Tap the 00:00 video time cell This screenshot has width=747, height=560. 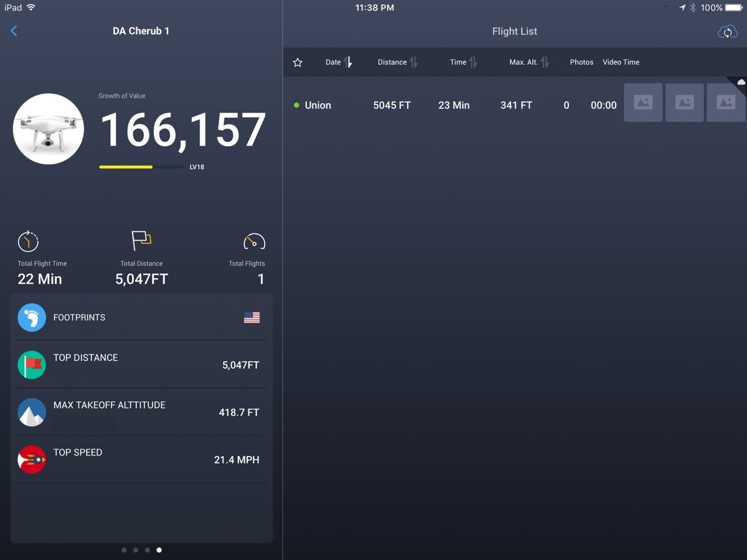(x=604, y=105)
